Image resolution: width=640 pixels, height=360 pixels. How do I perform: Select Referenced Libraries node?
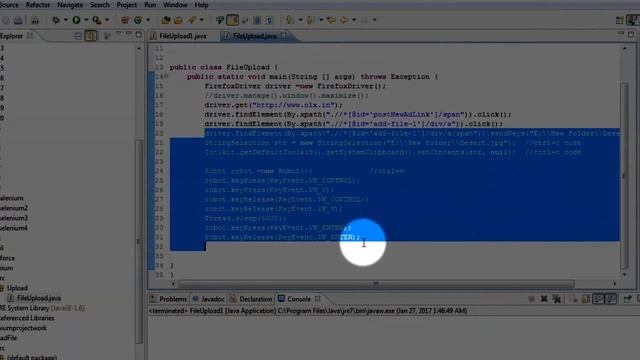click(x=27, y=318)
